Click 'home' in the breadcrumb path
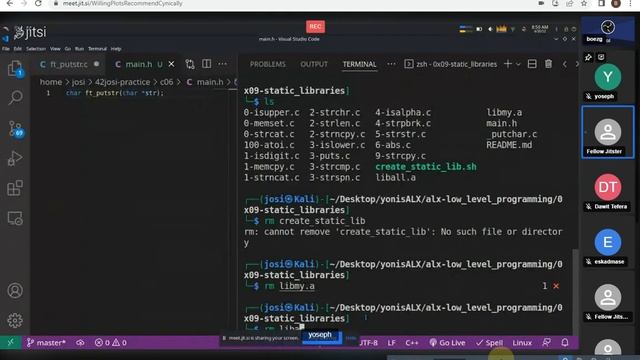640x360 pixels. point(51,82)
